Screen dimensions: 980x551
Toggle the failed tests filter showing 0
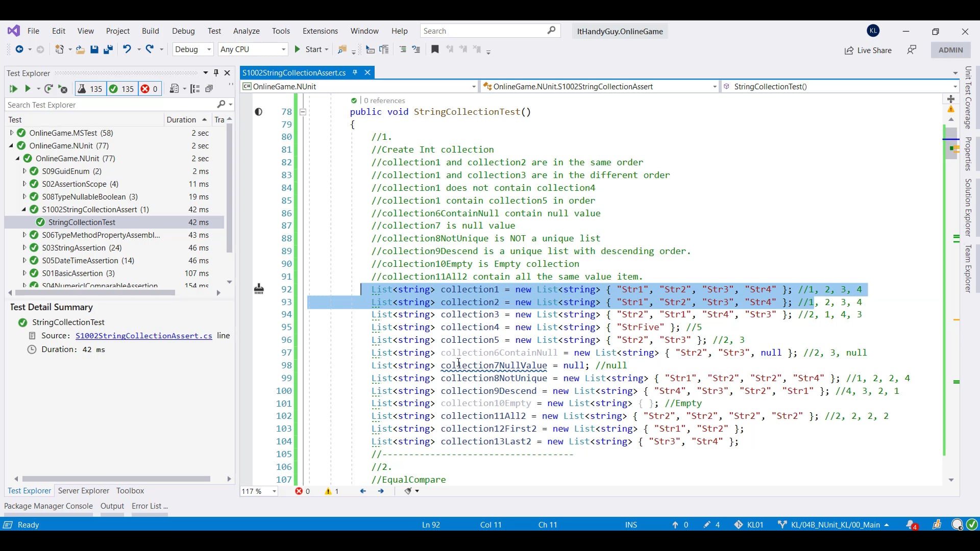149,89
